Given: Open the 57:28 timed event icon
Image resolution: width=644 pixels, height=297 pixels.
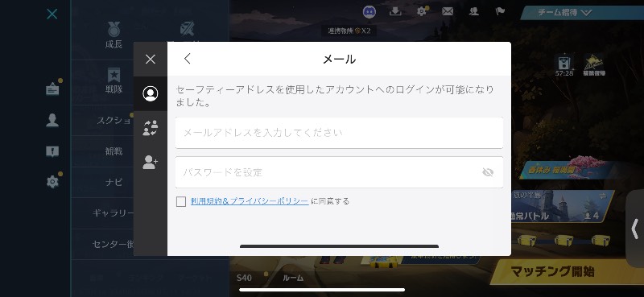Looking at the screenshot, I should click(x=564, y=66).
